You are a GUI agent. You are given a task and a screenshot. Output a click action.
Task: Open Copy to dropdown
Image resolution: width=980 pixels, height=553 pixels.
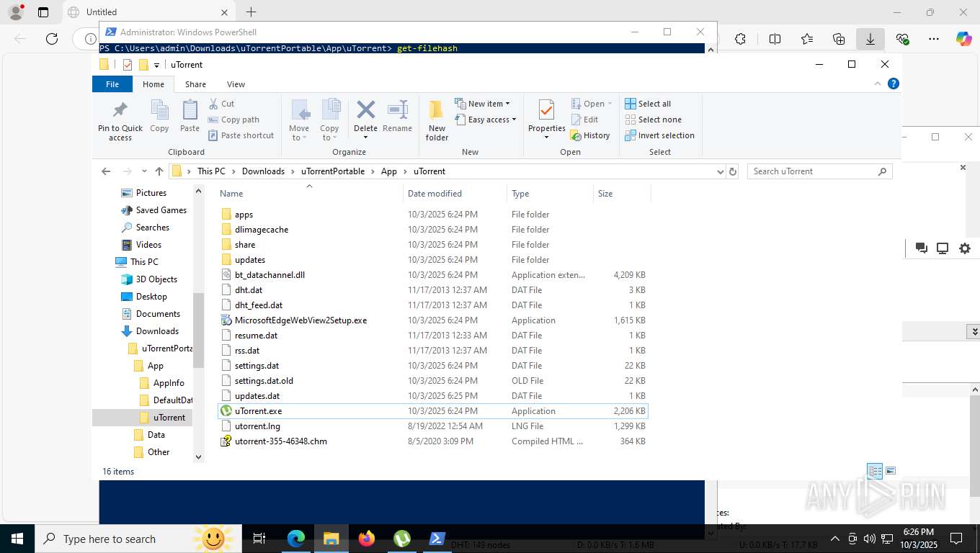[329, 120]
